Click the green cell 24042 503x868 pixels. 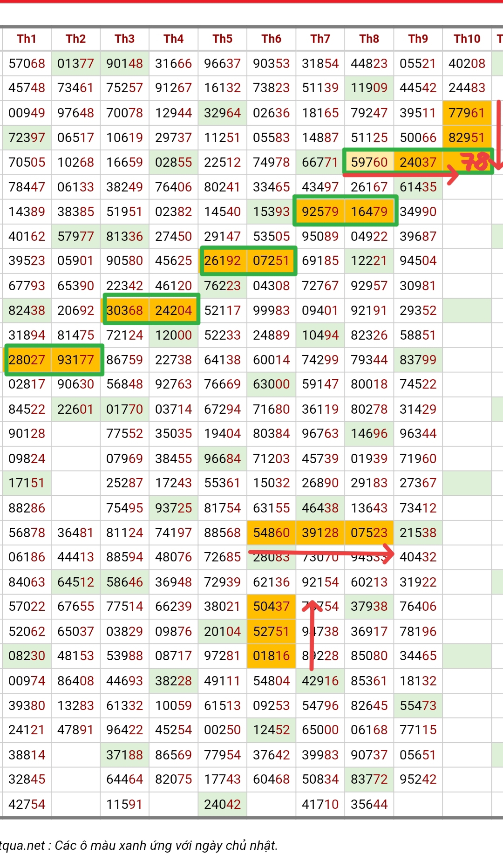click(x=222, y=804)
